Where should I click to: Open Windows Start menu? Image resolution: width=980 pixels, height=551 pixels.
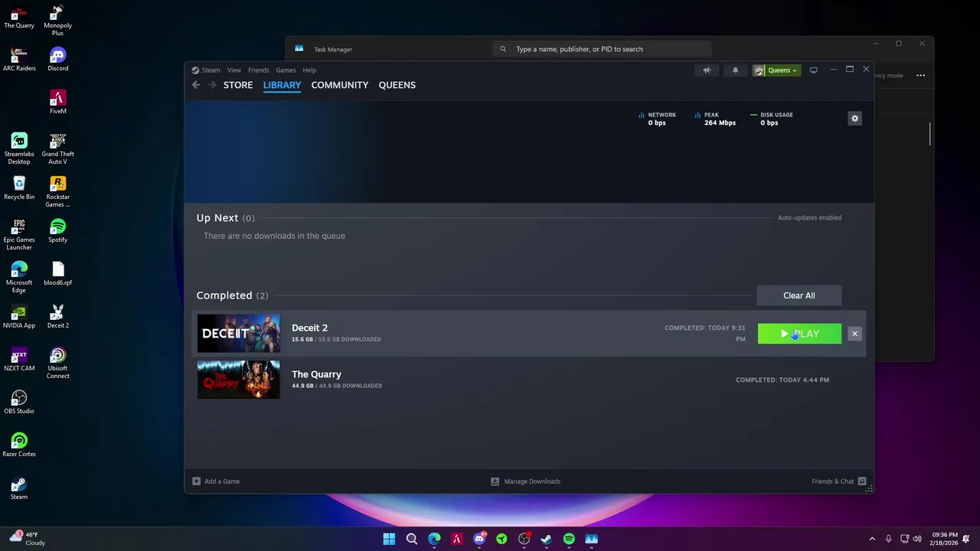tap(389, 539)
